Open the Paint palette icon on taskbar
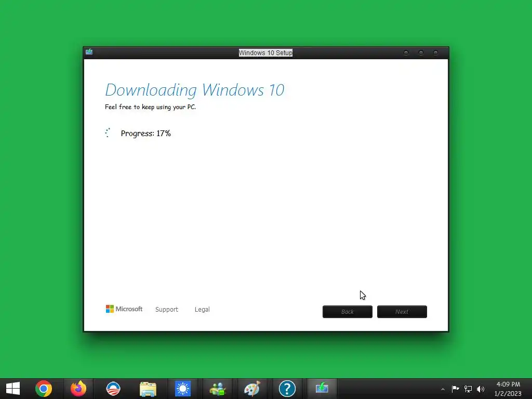This screenshot has width=532, height=399. (252, 389)
